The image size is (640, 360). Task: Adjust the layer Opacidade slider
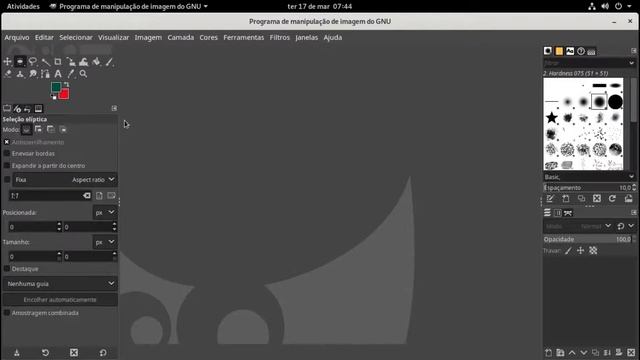(589, 239)
